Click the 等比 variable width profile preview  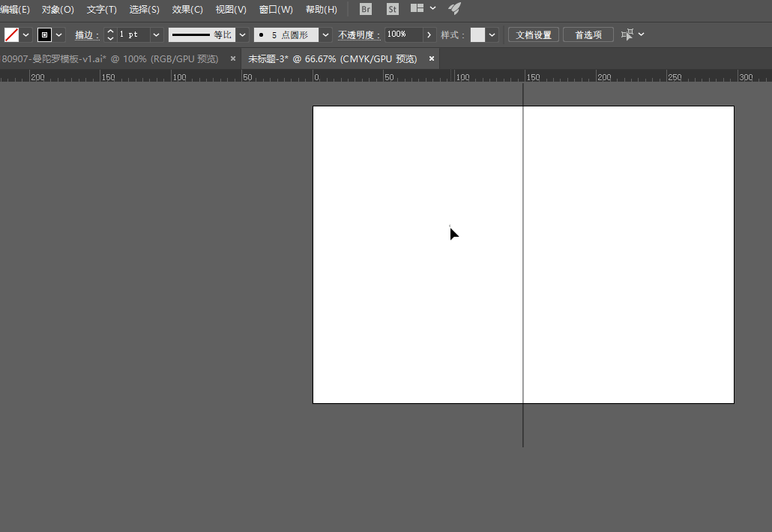202,34
